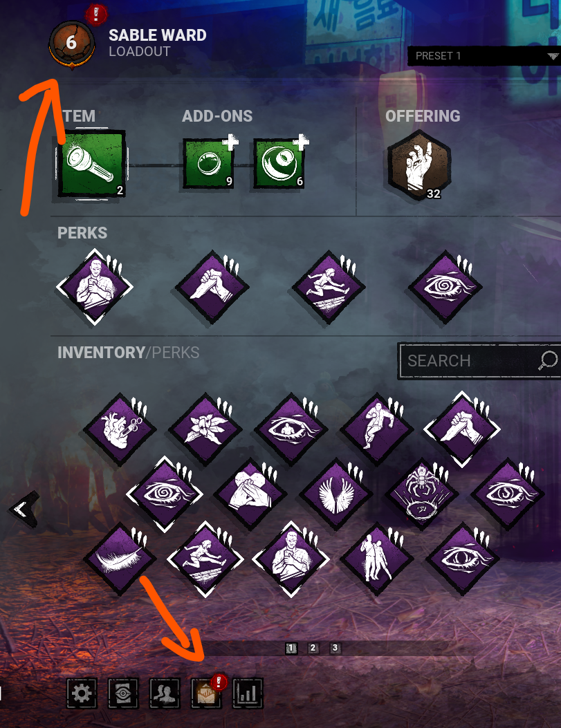Go to inventory page 3
Viewport: 561px width, 728px height.
[335, 648]
